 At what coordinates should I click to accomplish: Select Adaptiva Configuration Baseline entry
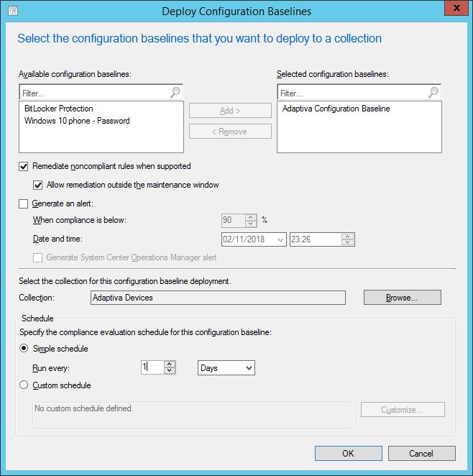pyautogui.click(x=336, y=109)
